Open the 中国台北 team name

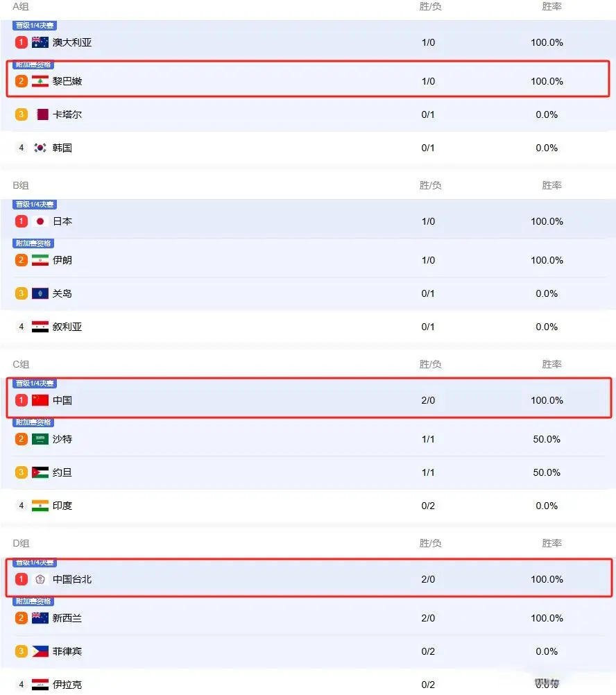tap(72, 579)
